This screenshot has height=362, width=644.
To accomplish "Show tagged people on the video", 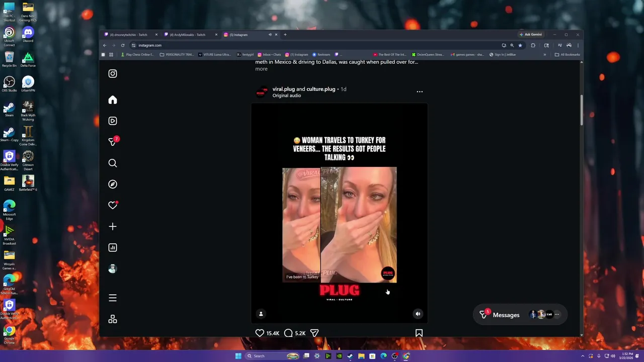I will 261,314.
